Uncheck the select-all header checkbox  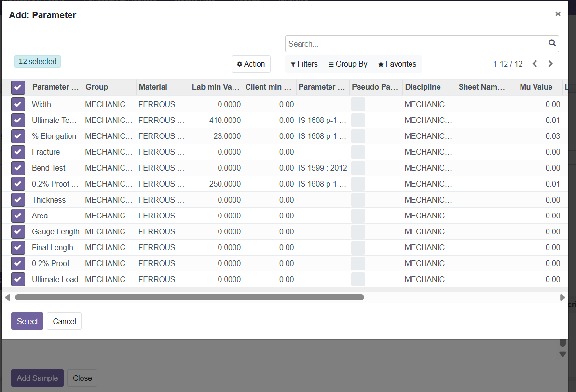(x=18, y=87)
